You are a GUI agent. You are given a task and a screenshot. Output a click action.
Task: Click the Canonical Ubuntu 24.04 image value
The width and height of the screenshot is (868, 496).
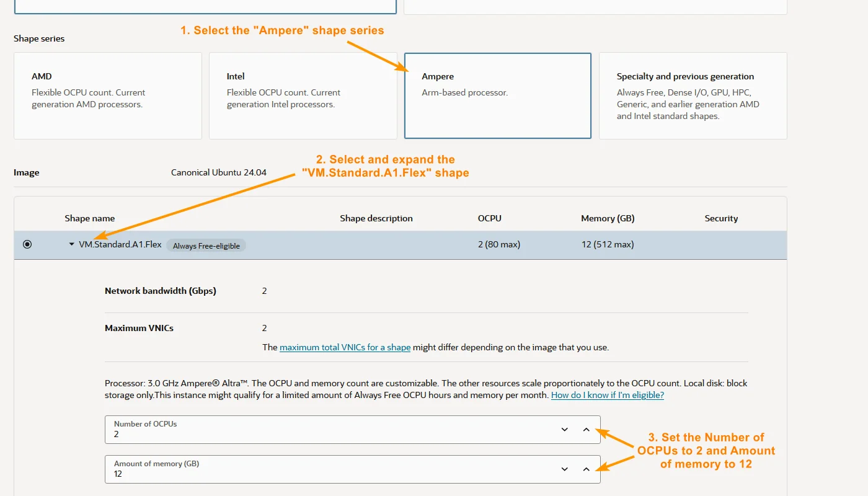219,172
